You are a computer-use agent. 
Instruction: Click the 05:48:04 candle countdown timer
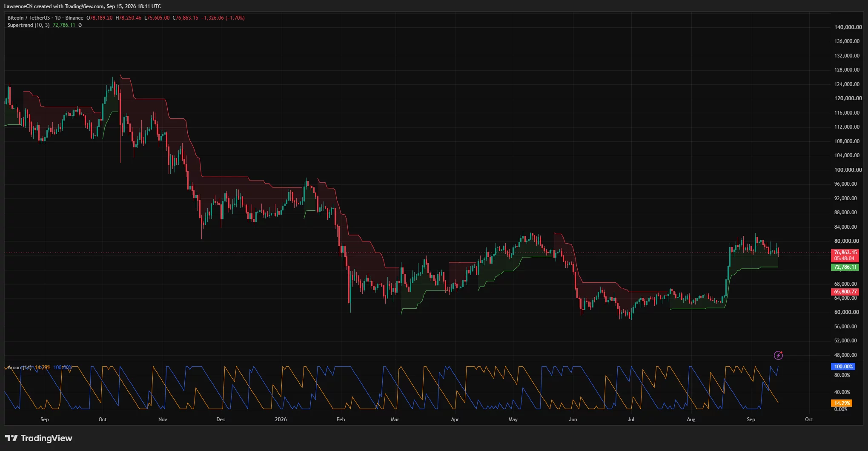coord(845,259)
